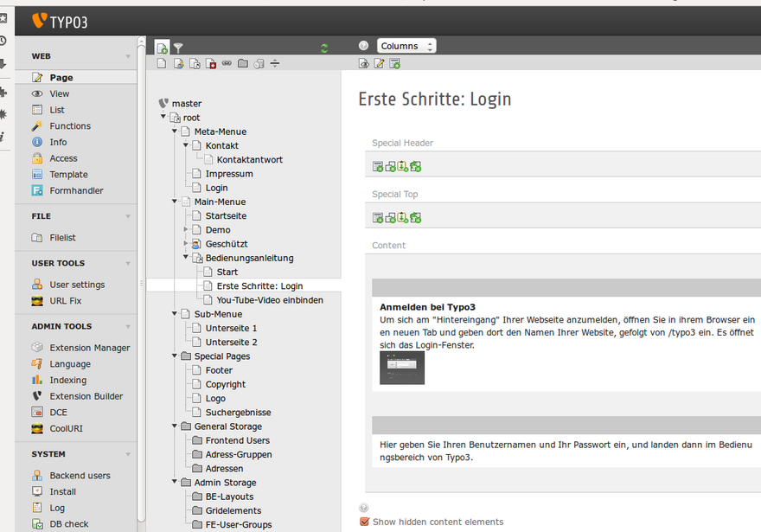Click the third green icon in Special Top
This screenshot has width=761, height=532.
[403, 217]
